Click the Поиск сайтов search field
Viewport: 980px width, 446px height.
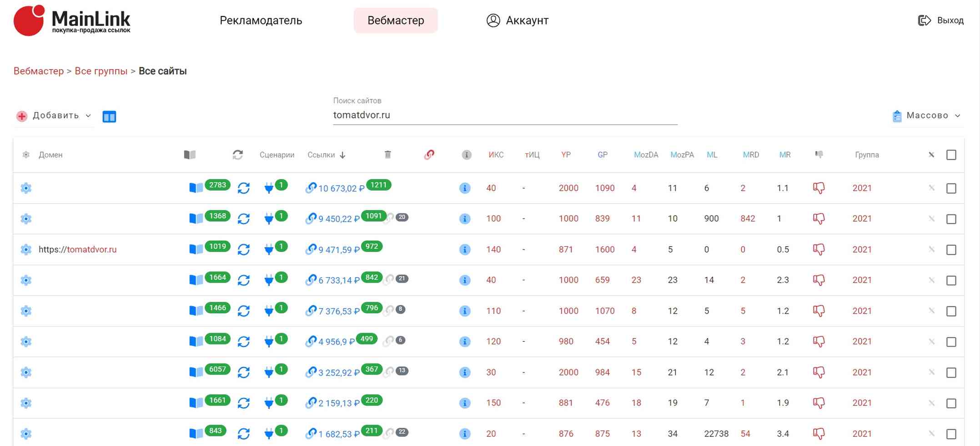coord(505,115)
